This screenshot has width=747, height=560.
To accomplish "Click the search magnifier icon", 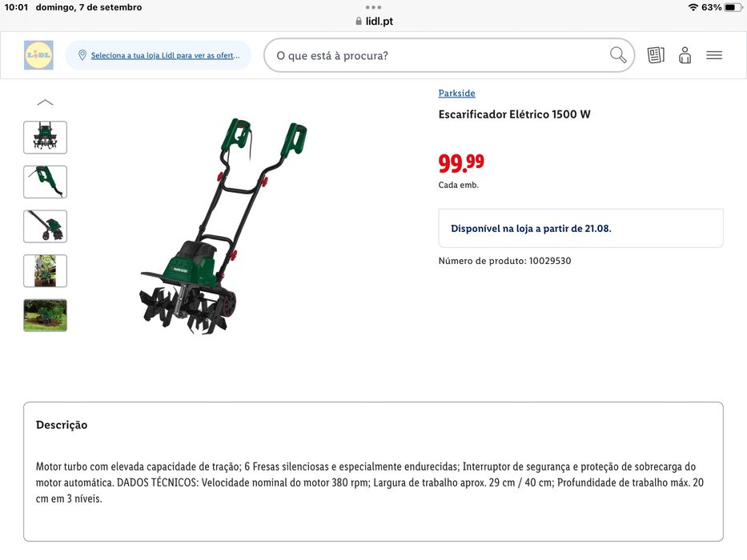I will pos(618,55).
